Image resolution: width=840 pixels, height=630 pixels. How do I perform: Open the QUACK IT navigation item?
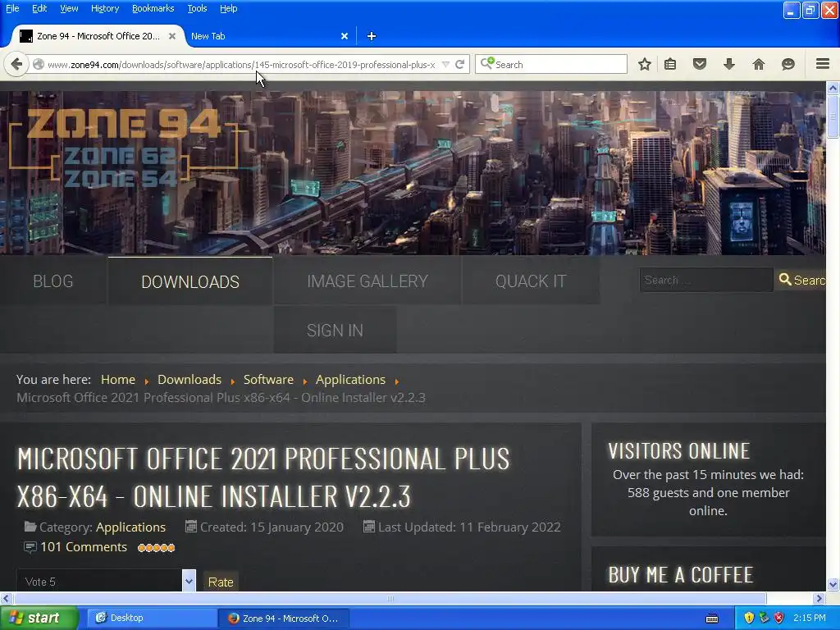tap(531, 281)
